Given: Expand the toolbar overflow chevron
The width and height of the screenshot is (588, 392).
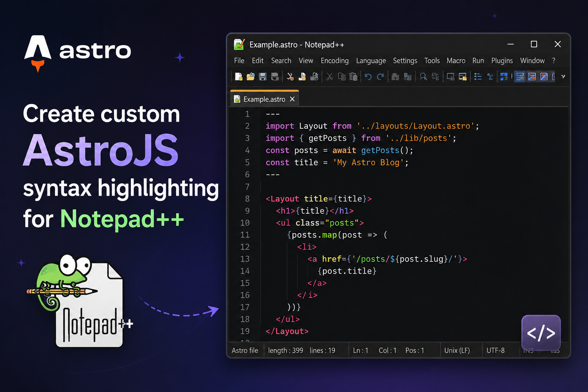Looking at the screenshot, I should [563, 77].
